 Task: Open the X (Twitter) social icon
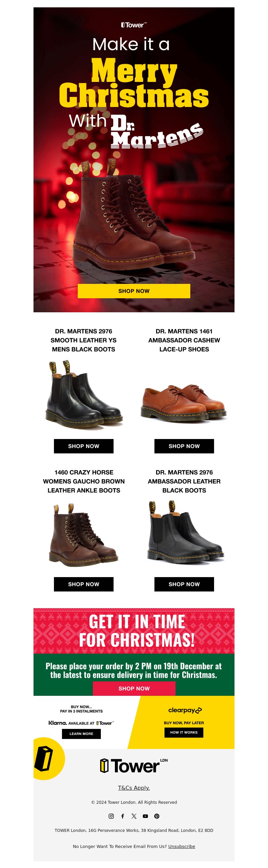click(134, 816)
